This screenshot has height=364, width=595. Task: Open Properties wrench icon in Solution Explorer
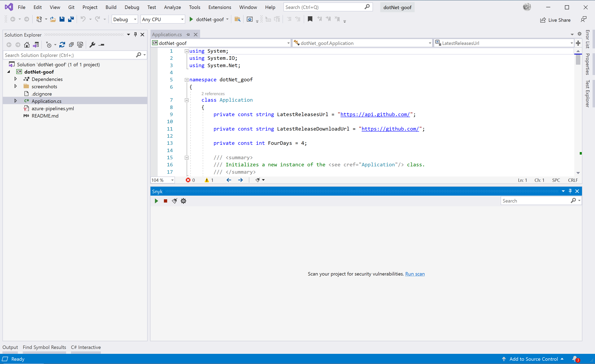[92, 45]
